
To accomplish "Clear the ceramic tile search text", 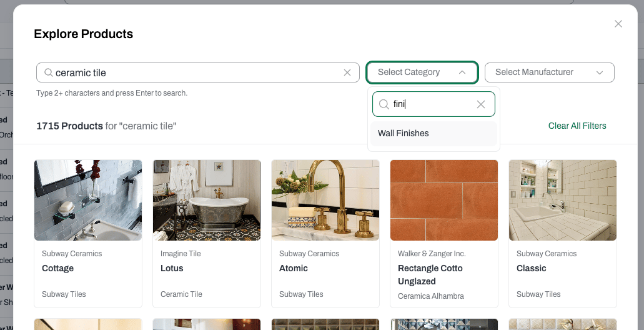I will [x=347, y=72].
